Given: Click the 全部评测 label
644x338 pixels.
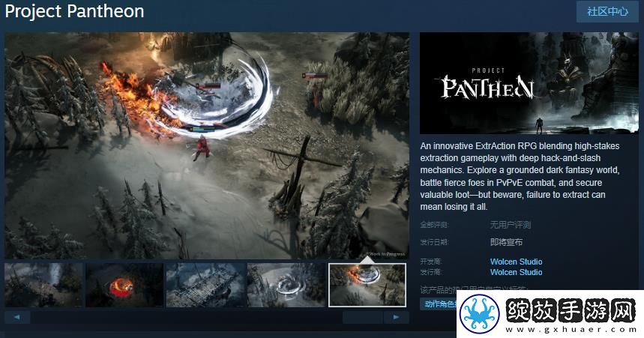Looking at the screenshot, I should point(434,225).
